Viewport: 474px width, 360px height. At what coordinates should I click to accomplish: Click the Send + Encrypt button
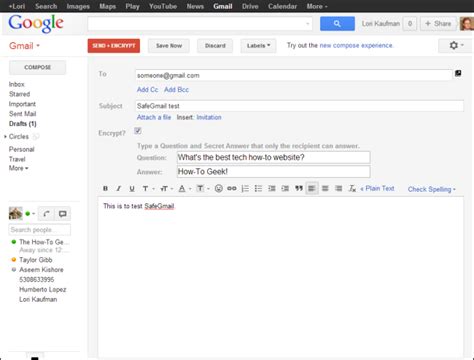(x=114, y=46)
